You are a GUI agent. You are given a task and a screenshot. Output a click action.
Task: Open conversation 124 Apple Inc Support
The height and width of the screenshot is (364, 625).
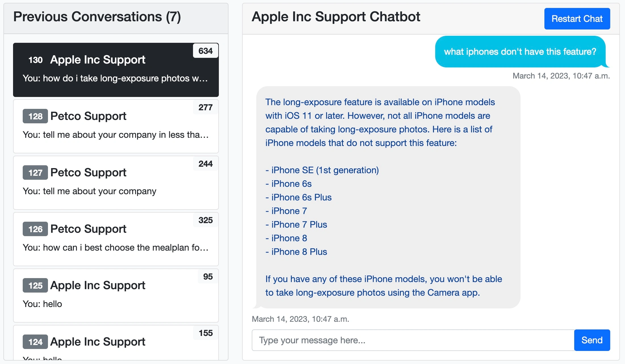116,342
